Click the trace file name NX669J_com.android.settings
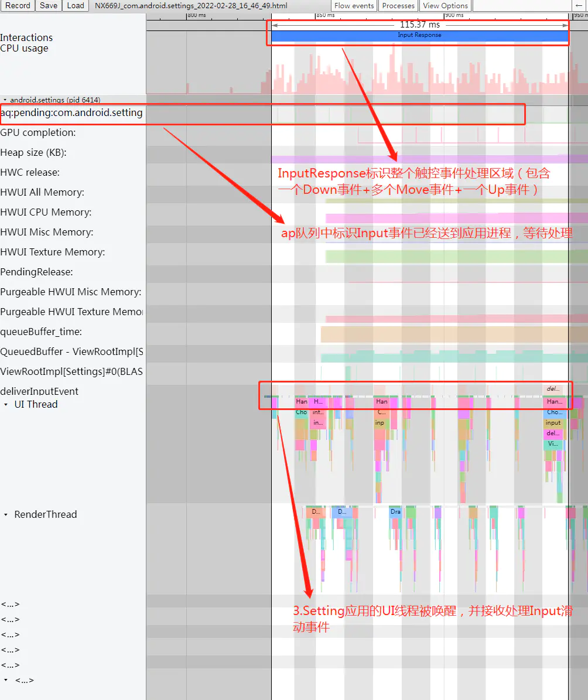This screenshot has width=588, height=700. point(191,5)
